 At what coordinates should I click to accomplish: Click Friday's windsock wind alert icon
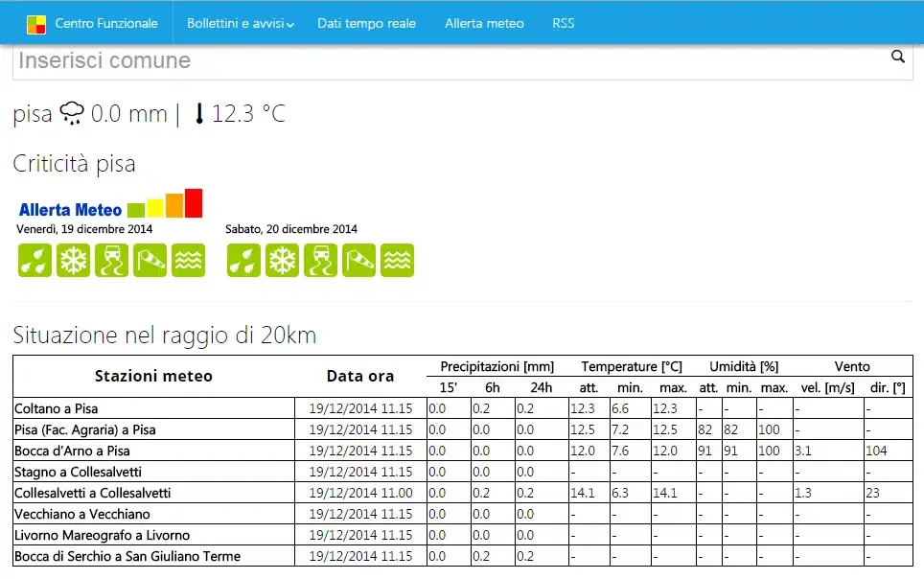click(x=150, y=260)
